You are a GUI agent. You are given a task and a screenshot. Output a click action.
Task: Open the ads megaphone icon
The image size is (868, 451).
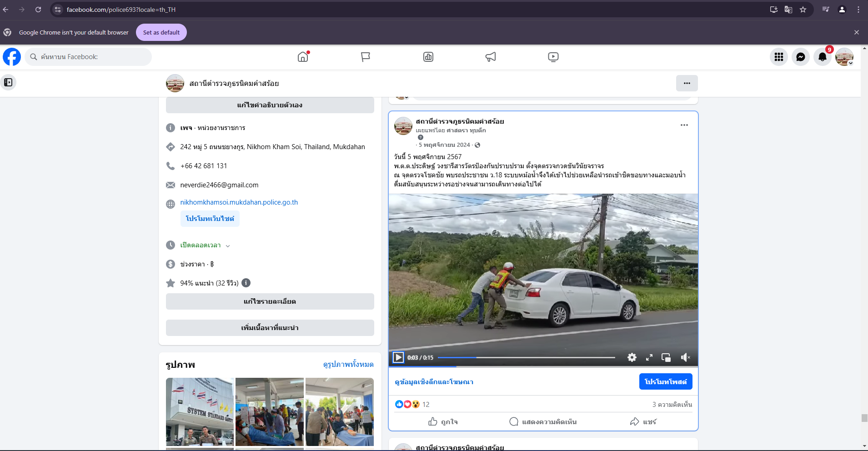click(490, 57)
